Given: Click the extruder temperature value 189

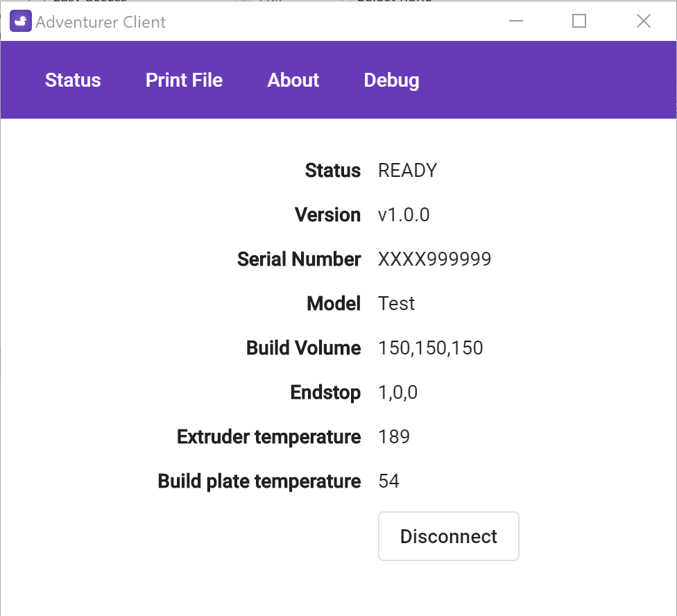Looking at the screenshot, I should pyautogui.click(x=394, y=437).
